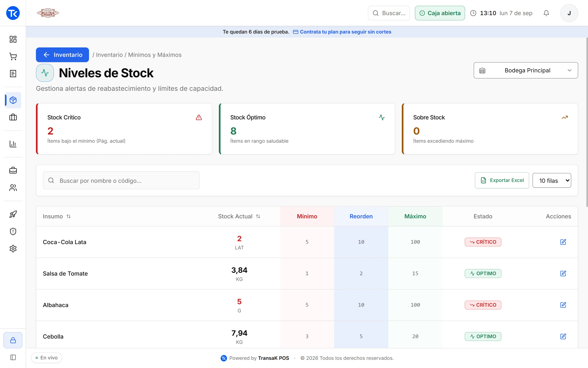Image resolution: width=588 pixels, height=368 pixels.
Task: Click the Buscar por nombre o código field
Action: (x=121, y=180)
